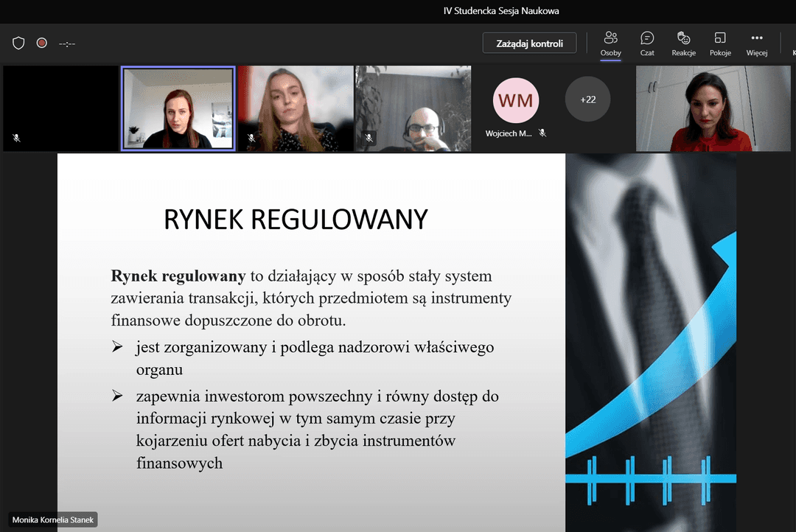Open the Czat chat panel
The width and height of the screenshot is (796, 532).
(x=647, y=43)
